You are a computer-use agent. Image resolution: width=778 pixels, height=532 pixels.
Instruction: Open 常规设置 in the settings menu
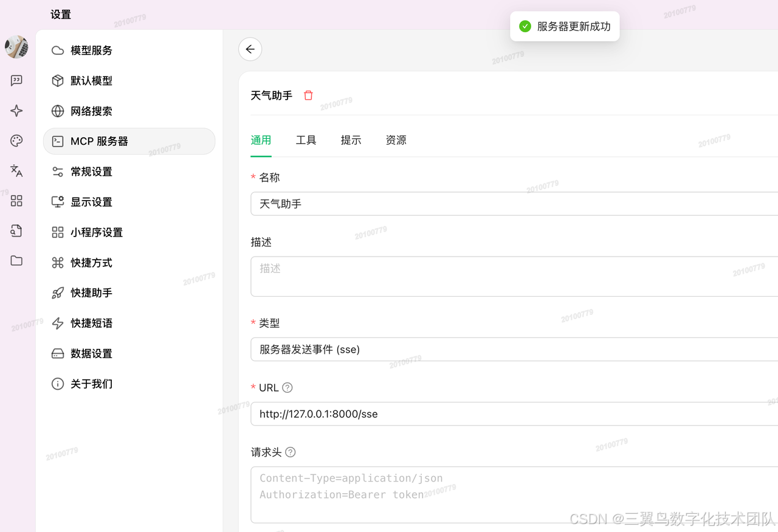click(x=90, y=171)
